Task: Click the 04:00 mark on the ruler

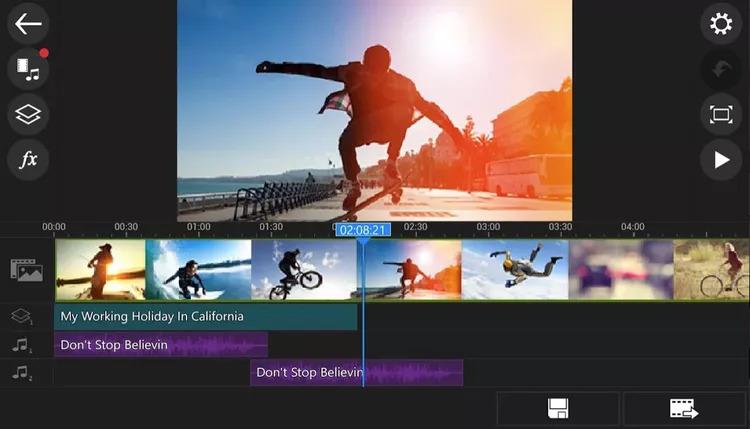Action: point(632,227)
